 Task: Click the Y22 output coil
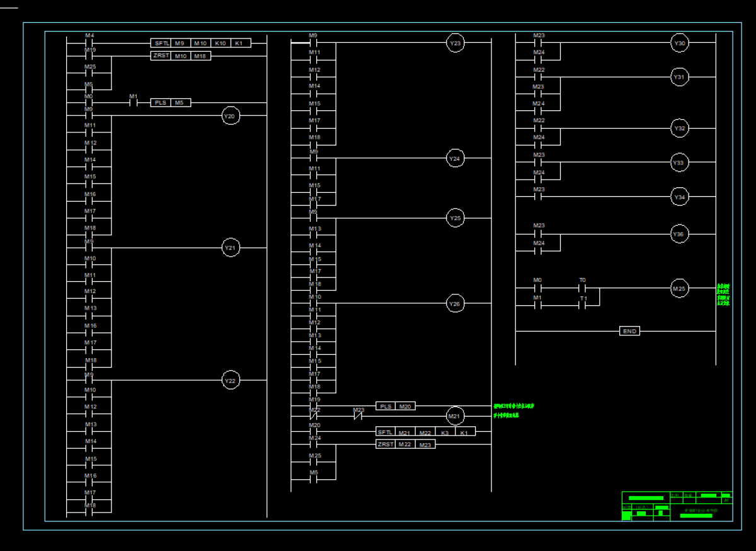tap(231, 380)
